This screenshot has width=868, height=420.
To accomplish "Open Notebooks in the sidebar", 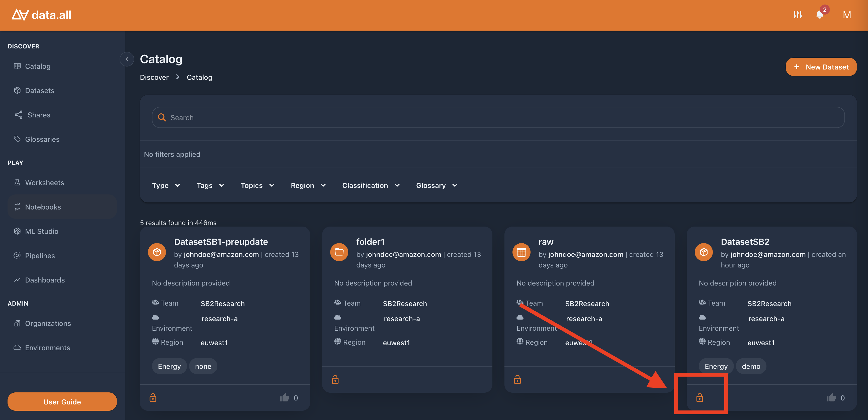I will [62, 207].
